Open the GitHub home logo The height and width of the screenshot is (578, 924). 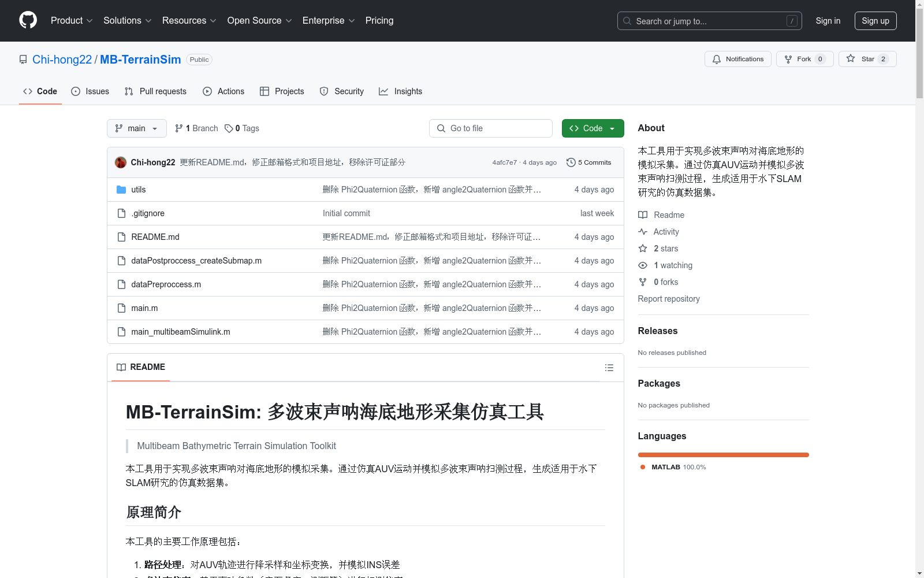28,20
